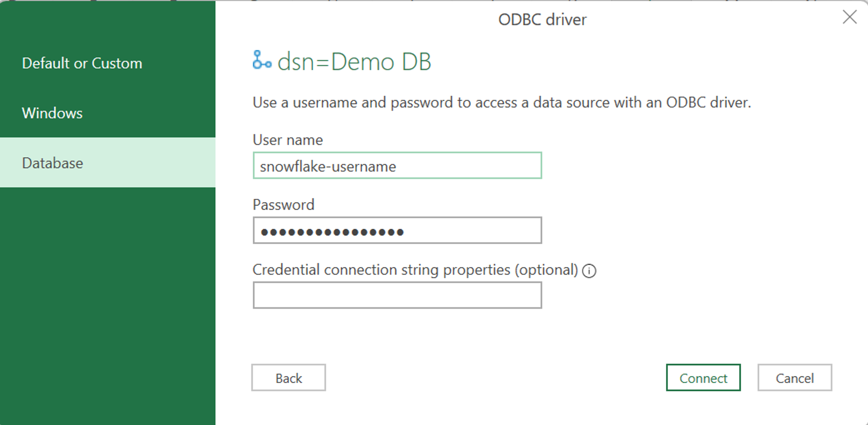Viewport: 868px width, 425px height.
Task: Click the Connect button
Action: 703,378
